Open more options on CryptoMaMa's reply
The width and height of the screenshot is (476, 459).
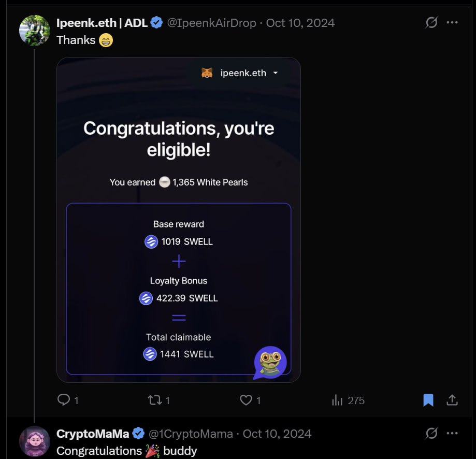tap(452, 434)
